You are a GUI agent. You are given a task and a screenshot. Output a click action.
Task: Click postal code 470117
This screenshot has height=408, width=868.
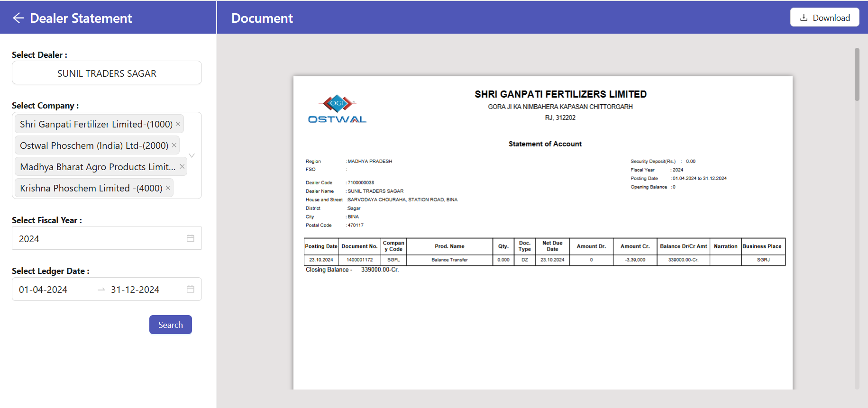pyautogui.click(x=356, y=225)
